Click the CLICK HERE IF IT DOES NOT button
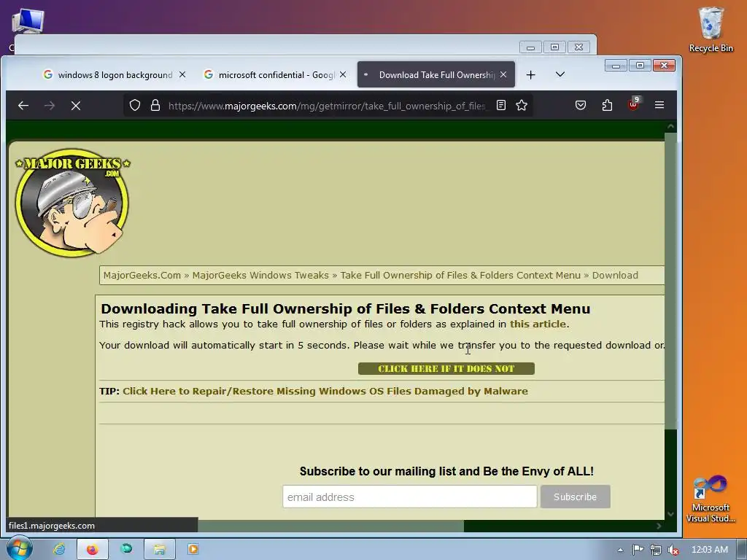The width and height of the screenshot is (747, 560). [446, 368]
